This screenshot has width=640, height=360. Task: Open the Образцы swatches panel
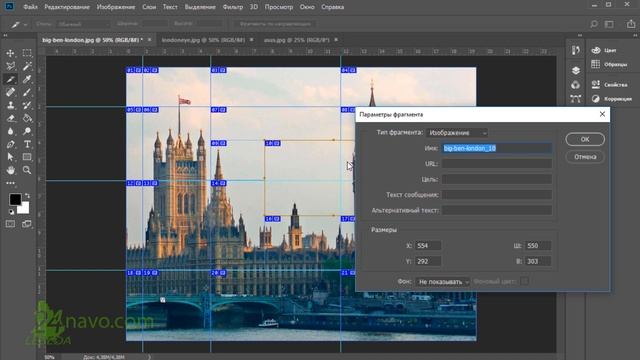(609, 64)
